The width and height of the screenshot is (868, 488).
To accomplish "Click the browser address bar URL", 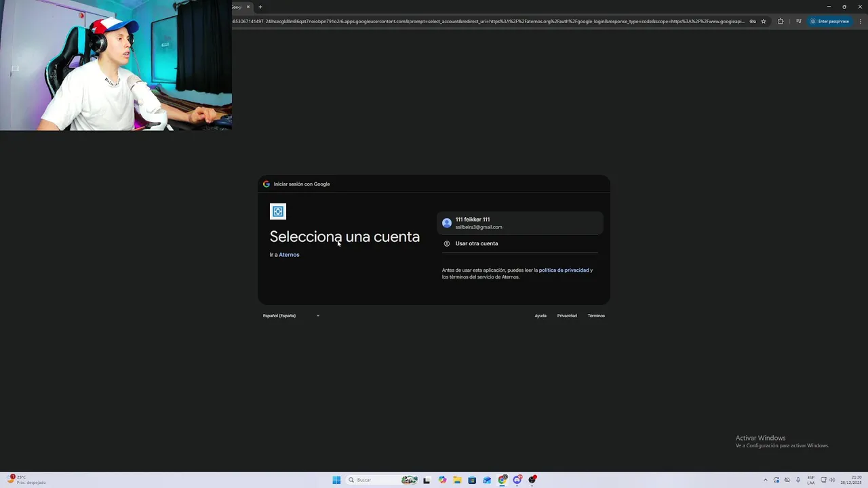I will pyautogui.click(x=488, y=21).
